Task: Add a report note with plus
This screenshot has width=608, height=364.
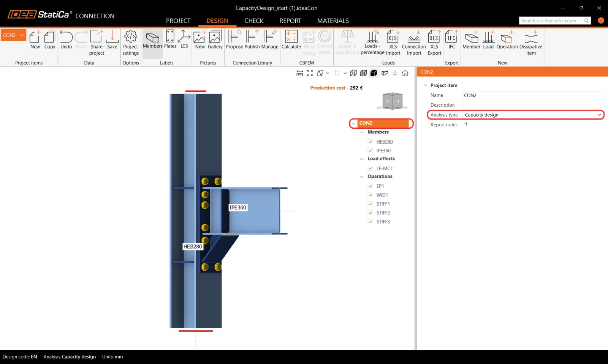Action: (x=466, y=124)
